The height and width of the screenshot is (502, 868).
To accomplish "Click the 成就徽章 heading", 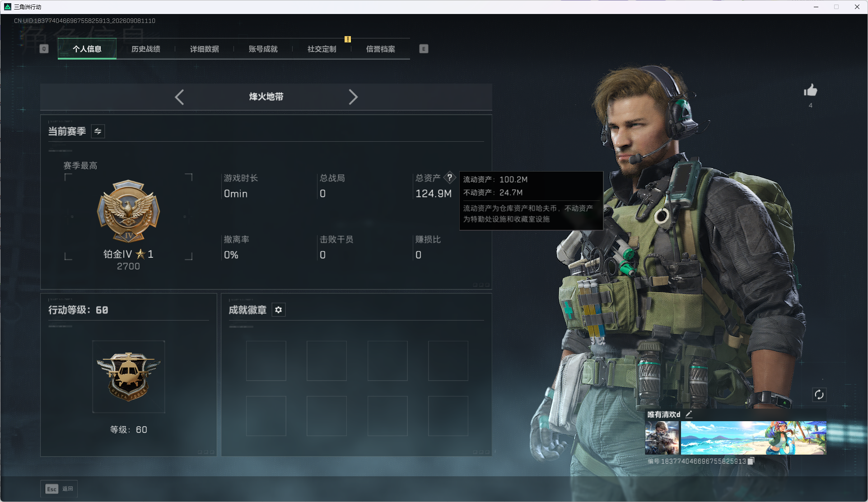I will pyautogui.click(x=247, y=310).
